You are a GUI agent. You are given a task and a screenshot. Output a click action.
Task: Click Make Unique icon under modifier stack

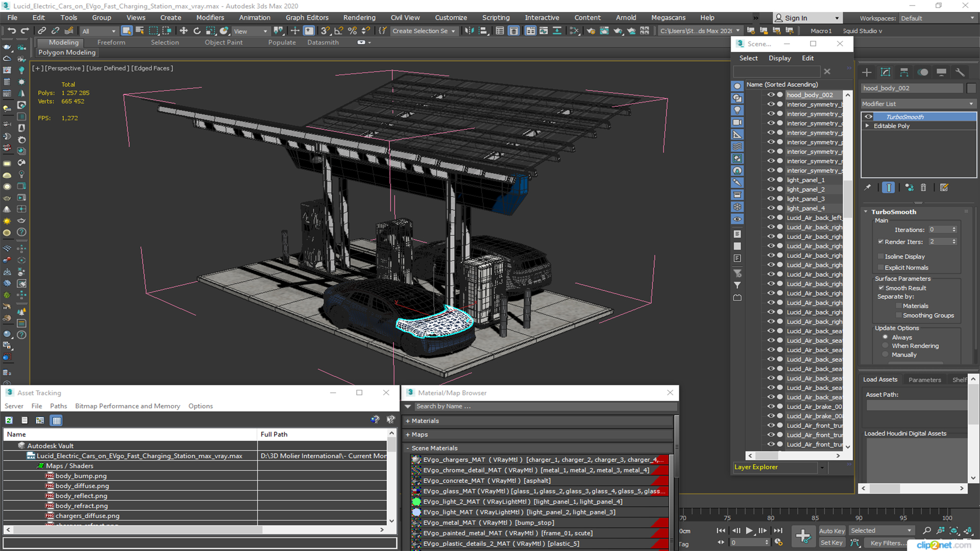[909, 188]
